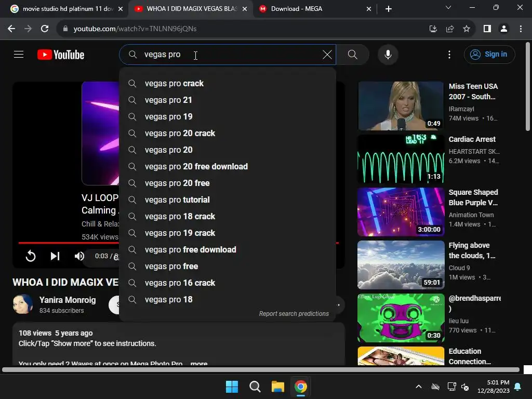This screenshot has height=399, width=532.
Task: Open Yanira Monroig channel name
Action: 68,300
